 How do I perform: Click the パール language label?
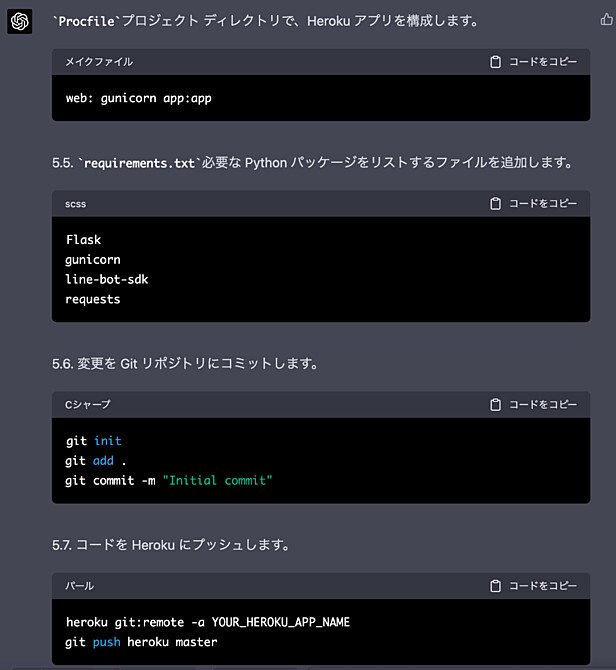[x=79, y=586]
